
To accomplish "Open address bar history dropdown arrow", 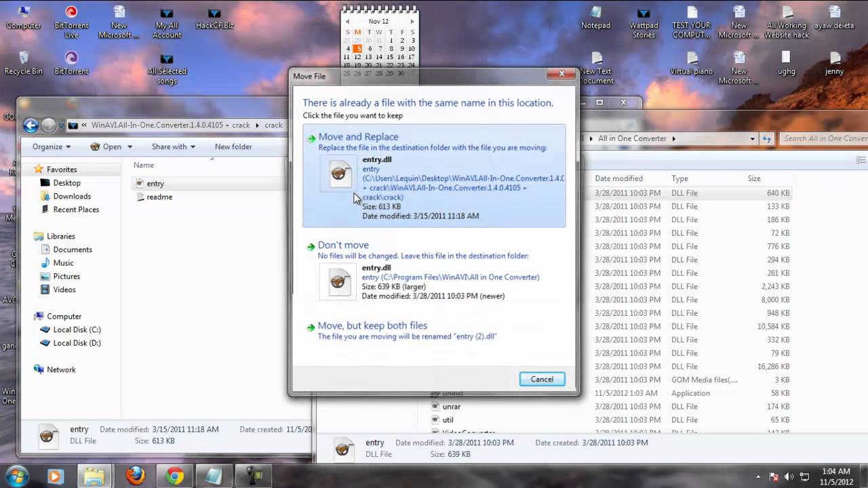I will point(752,138).
